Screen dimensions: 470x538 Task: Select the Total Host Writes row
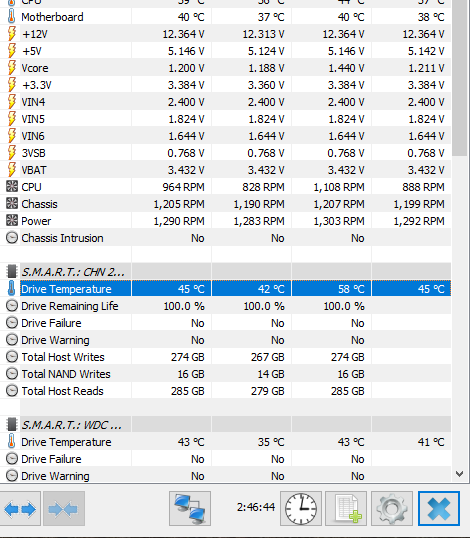point(225,357)
